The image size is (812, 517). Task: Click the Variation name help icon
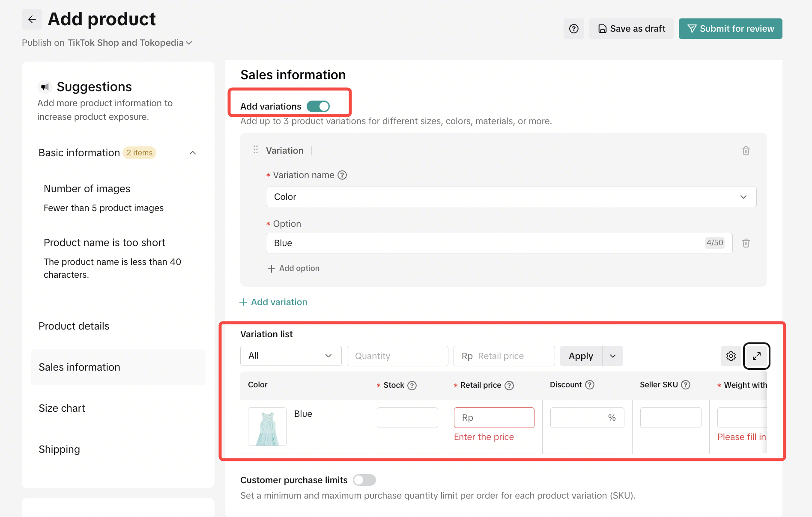click(342, 175)
